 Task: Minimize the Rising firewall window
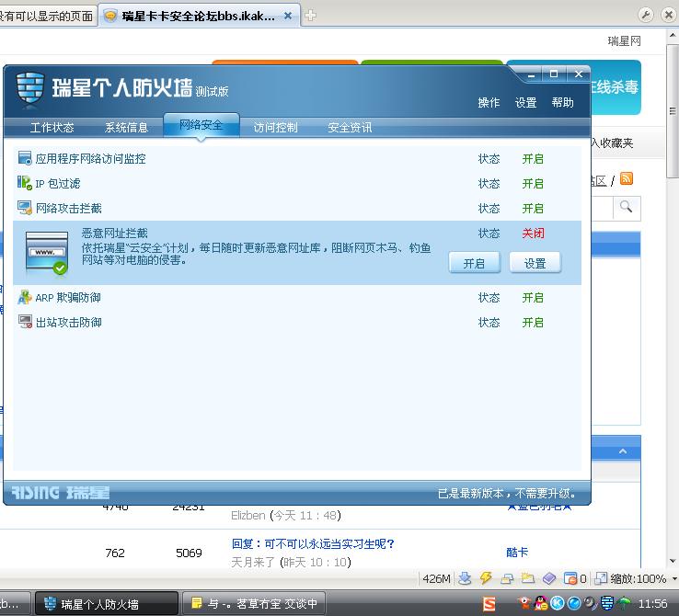532,74
